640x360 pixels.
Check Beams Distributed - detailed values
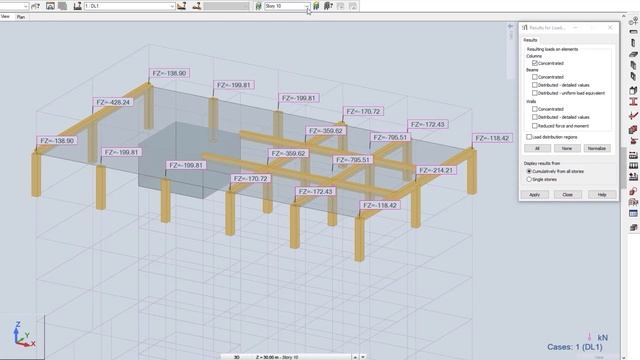pos(535,85)
